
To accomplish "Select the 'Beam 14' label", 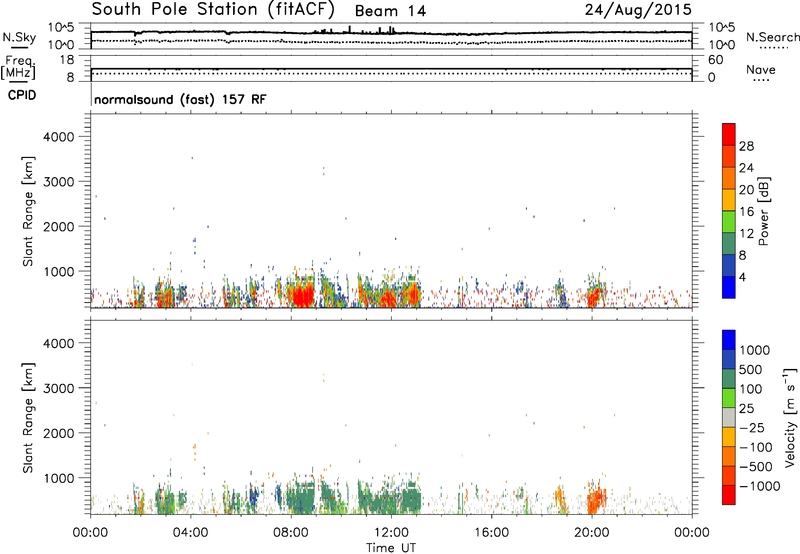I will 390,11.
